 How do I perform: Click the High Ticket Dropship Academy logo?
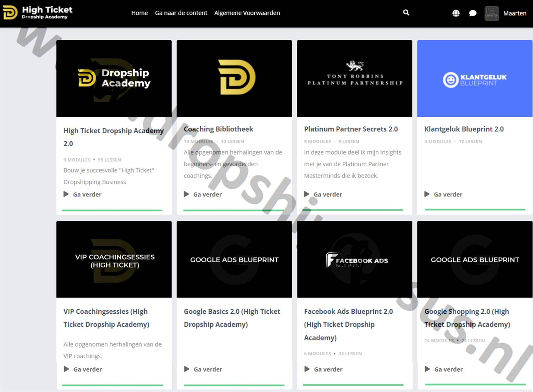[x=38, y=13]
